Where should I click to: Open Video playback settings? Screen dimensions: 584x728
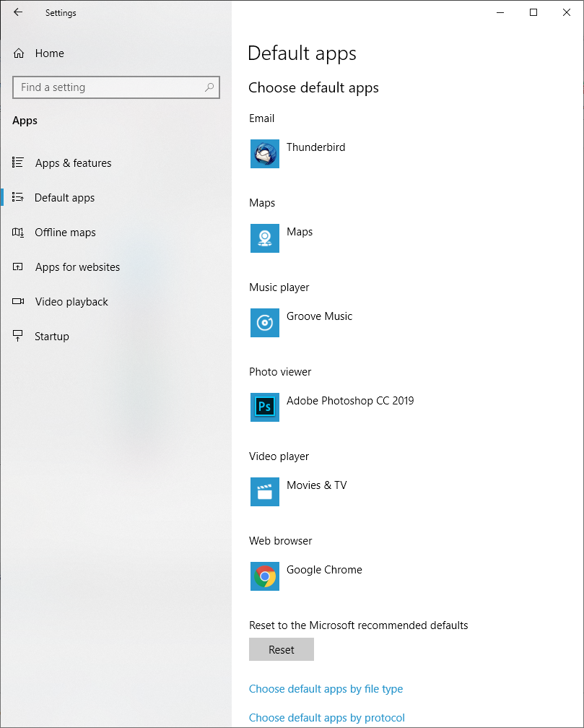pos(71,302)
